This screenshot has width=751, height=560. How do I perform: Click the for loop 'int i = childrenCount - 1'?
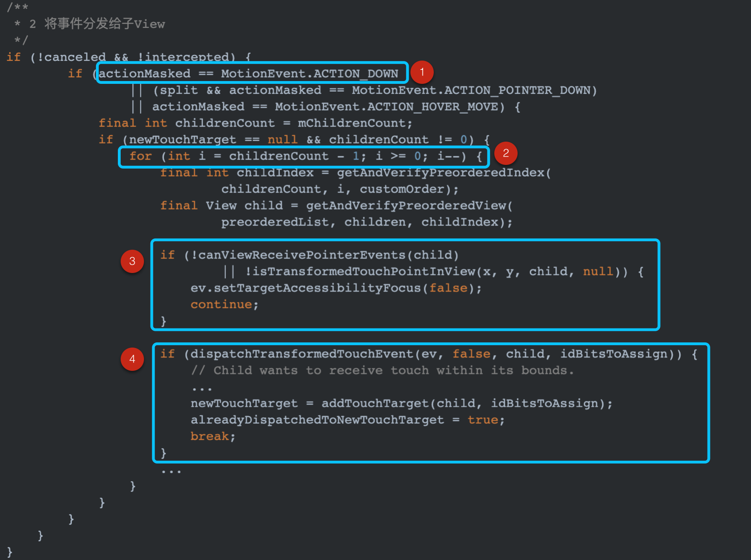coord(263,156)
